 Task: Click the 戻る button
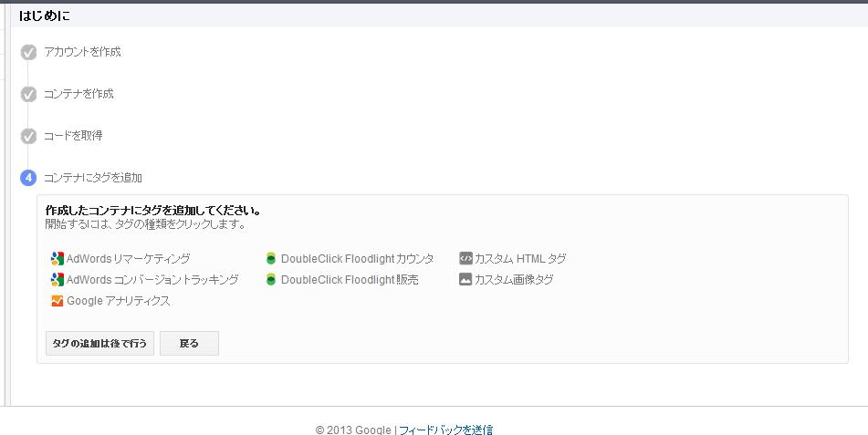click(189, 343)
